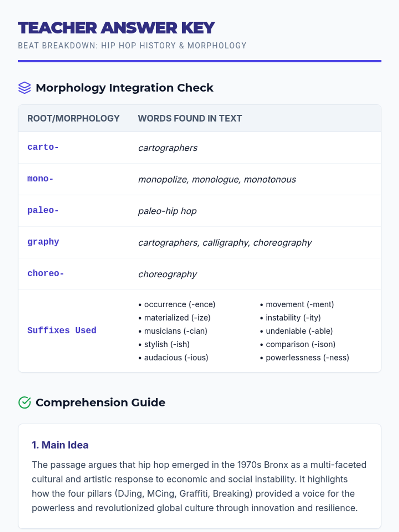Click the paleo- root entry
The height and width of the screenshot is (532, 399).
43,210
